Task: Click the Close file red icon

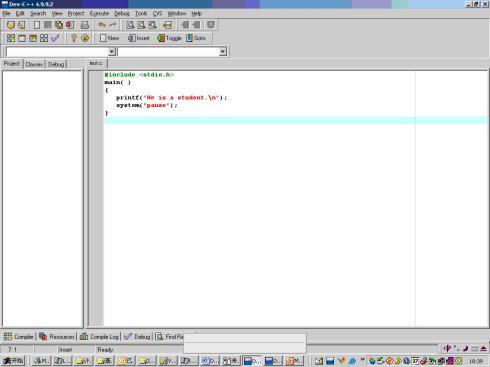Action: (70, 25)
